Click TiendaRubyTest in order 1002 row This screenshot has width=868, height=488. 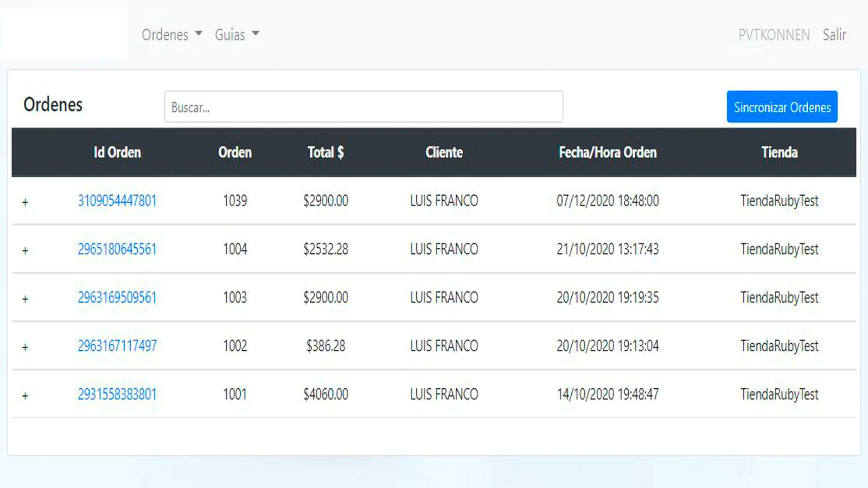780,346
